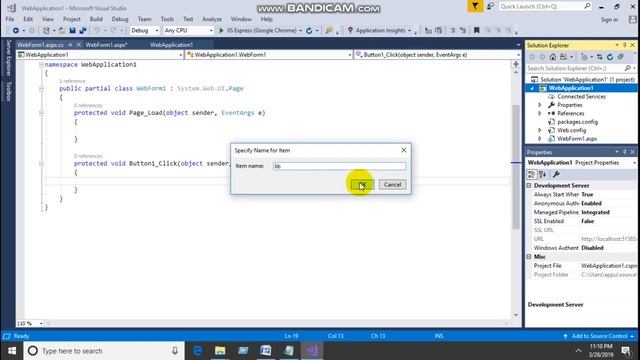Open the Debug menu
Screen dimensions: 640x360
(x=120, y=19)
